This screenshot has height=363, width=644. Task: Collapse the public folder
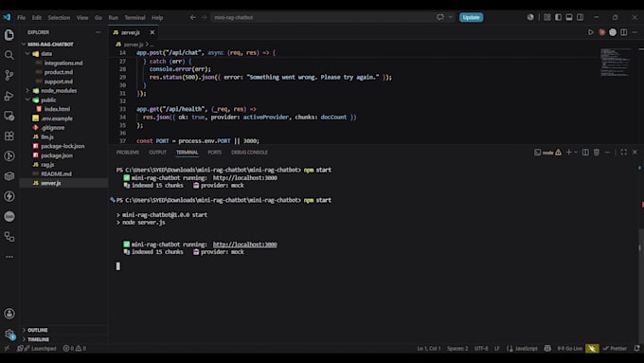[x=27, y=100]
